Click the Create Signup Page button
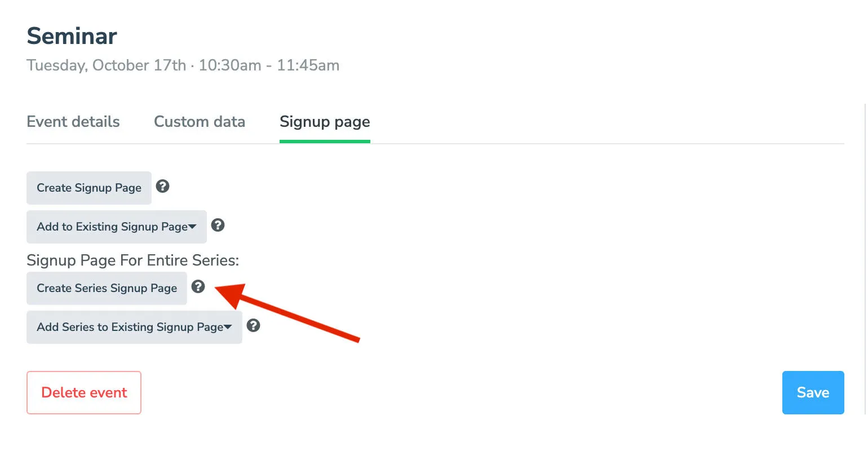 tap(88, 188)
